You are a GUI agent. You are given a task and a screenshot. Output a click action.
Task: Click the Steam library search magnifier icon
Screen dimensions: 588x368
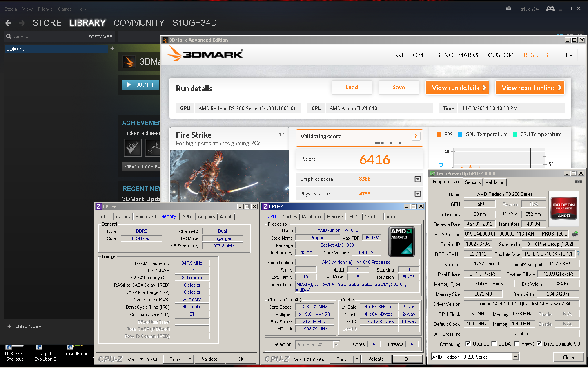(9, 36)
